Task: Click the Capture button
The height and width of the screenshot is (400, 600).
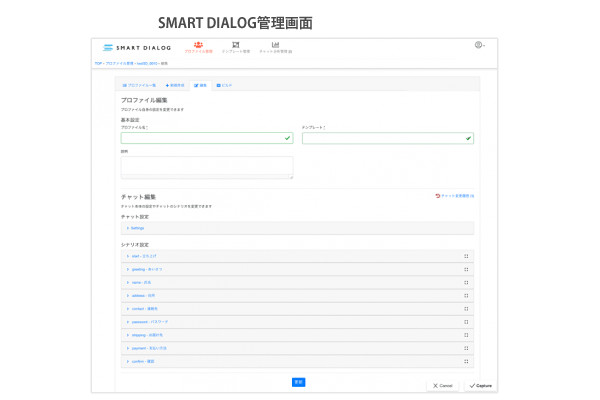Action: point(481,386)
